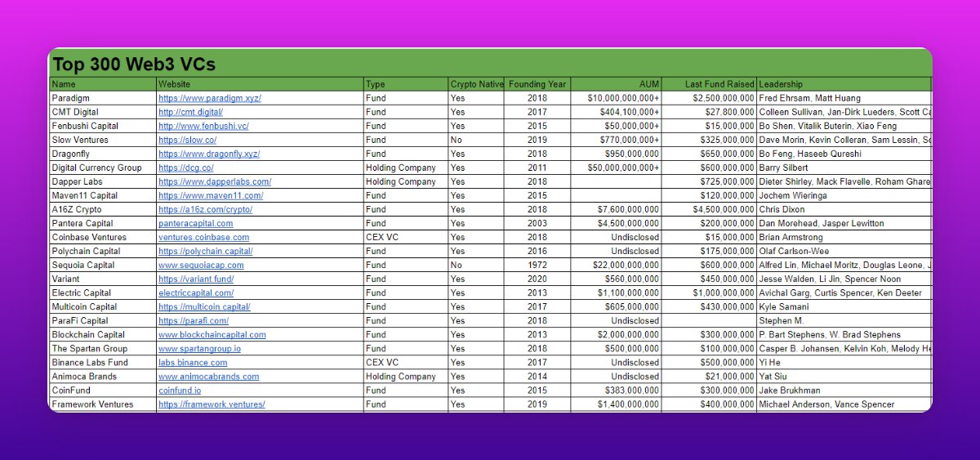This screenshot has width=980, height=460.
Task: Select the Pantera Capital name cell
Action: click(103, 223)
